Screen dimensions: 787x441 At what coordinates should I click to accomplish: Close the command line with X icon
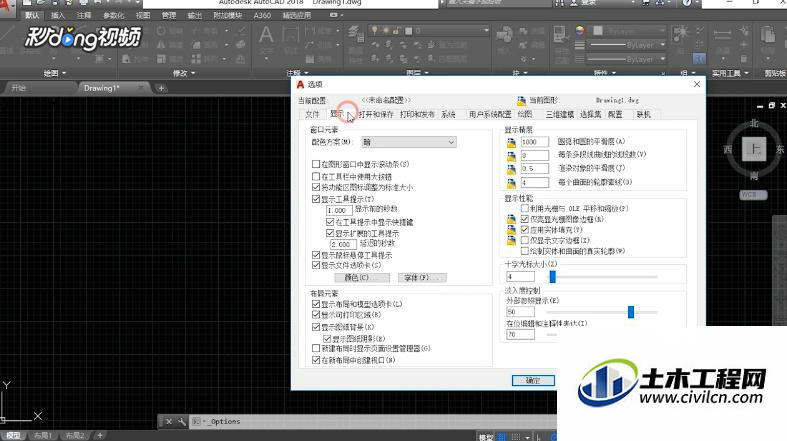(169, 421)
